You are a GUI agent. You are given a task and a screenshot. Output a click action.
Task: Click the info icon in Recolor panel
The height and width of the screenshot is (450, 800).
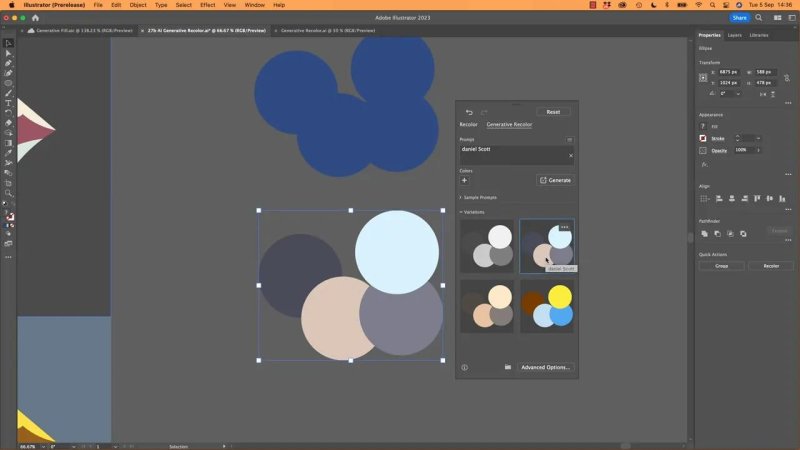point(464,367)
